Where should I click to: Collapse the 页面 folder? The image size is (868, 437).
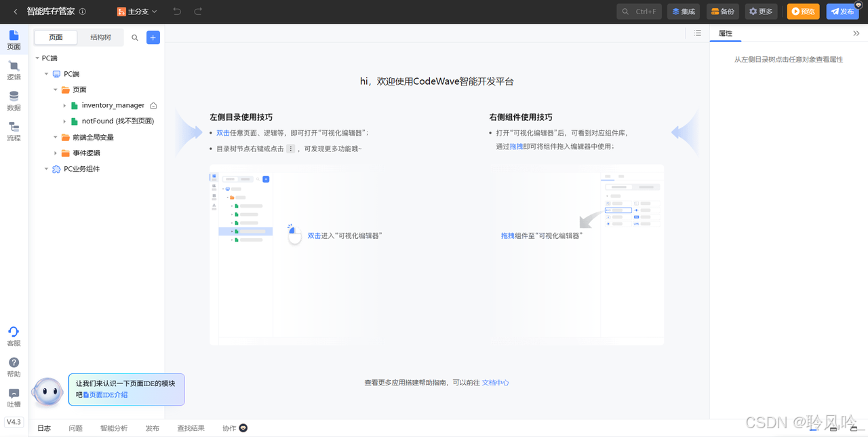56,90
